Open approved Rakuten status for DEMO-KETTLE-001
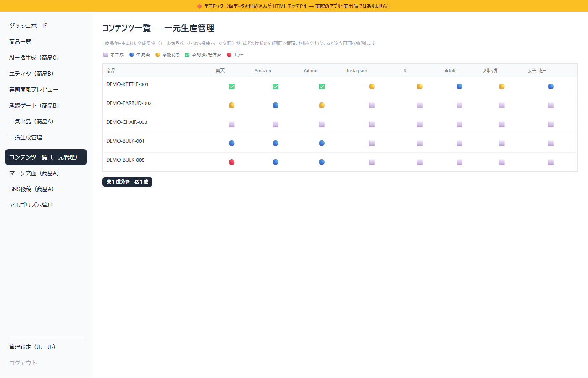Image resolution: width=588 pixels, height=378 pixels. click(x=231, y=87)
